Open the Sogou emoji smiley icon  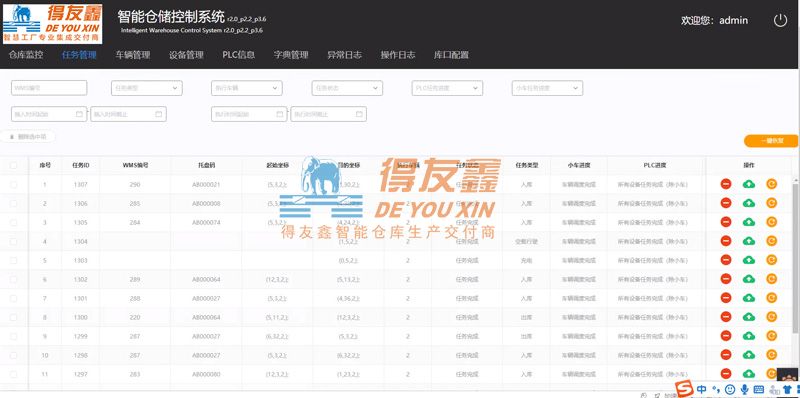click(730, 389)
